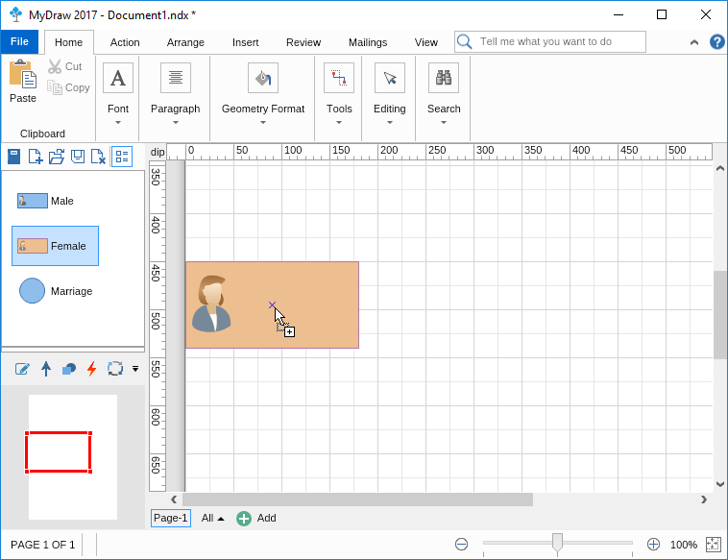Click the Female shape on the canvas
This screenshot has height=560, width=728.
point(272,305)
